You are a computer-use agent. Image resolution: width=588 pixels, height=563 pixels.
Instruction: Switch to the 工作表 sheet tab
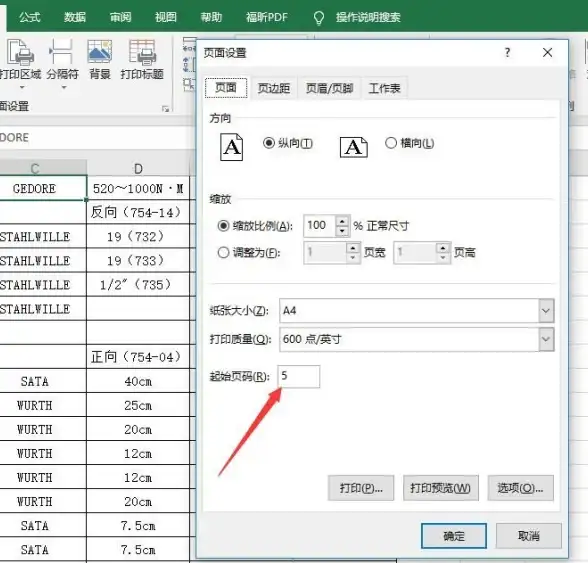(384, 88)
